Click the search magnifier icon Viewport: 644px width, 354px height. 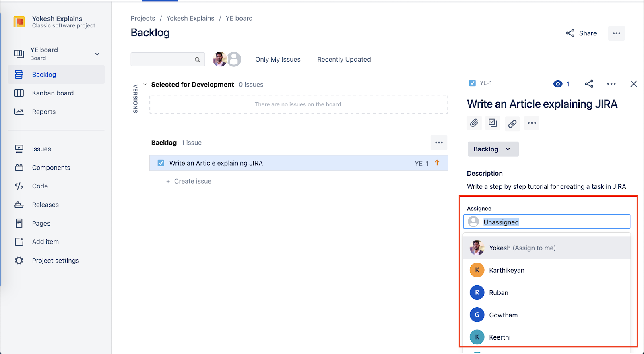(198, 60)
